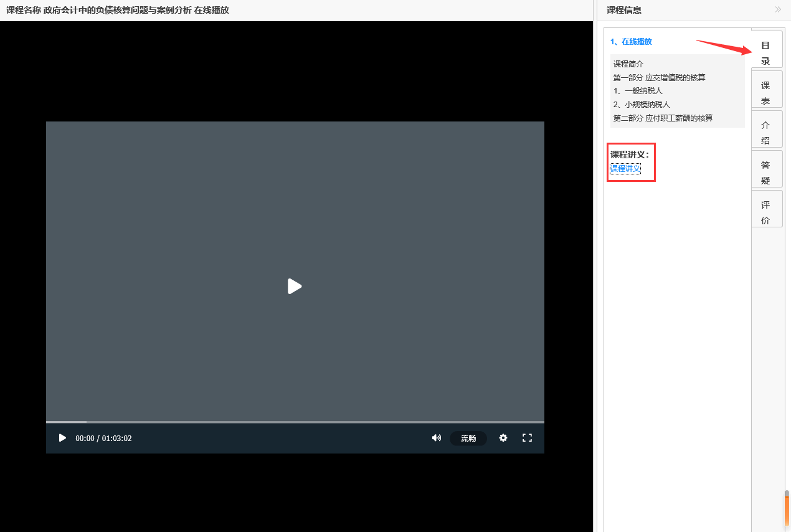Select 1、一般纳税人 chapter entry
Viewport: 791px width, 532px height.
click(x=638, y=91)
